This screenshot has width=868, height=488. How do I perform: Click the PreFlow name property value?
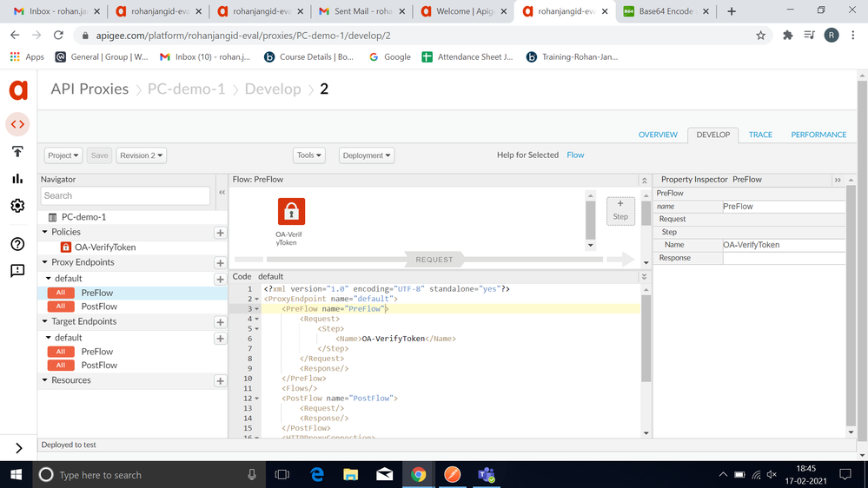(784, 207)
